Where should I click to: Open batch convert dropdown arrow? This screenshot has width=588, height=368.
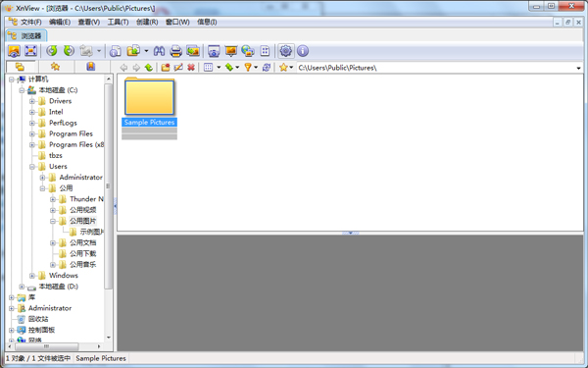[x=146, y=51]
